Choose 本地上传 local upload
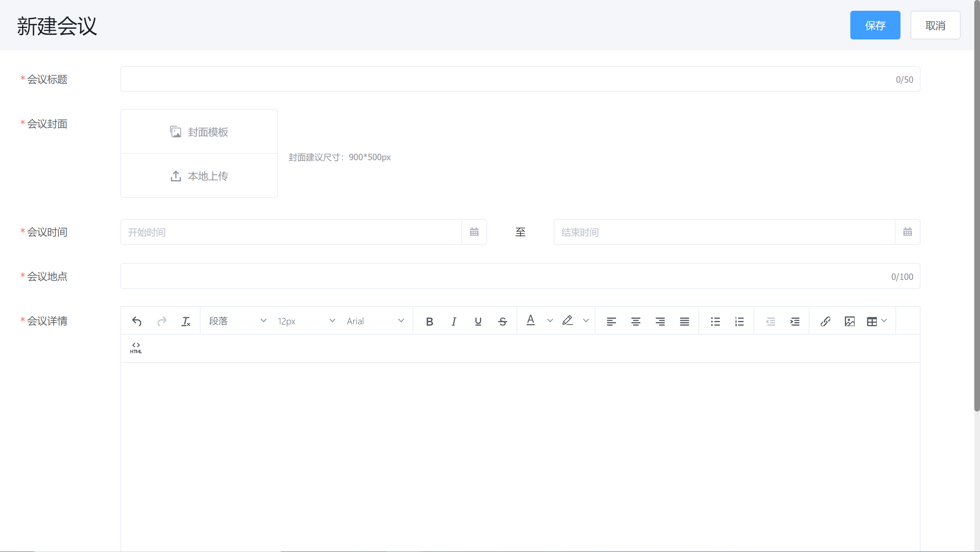The width and height of the screenshot is (980, 552). (x=199, y=176)
